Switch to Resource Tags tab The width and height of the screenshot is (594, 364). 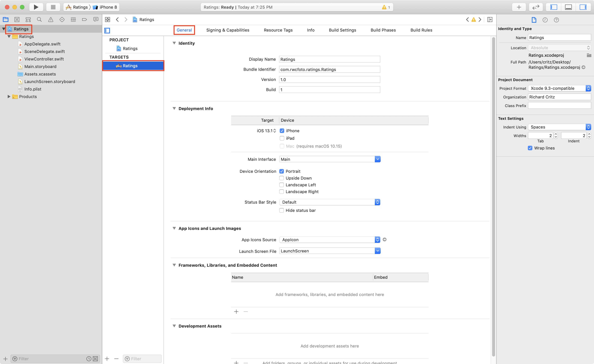pyautogui.click(x=278, y=30)
